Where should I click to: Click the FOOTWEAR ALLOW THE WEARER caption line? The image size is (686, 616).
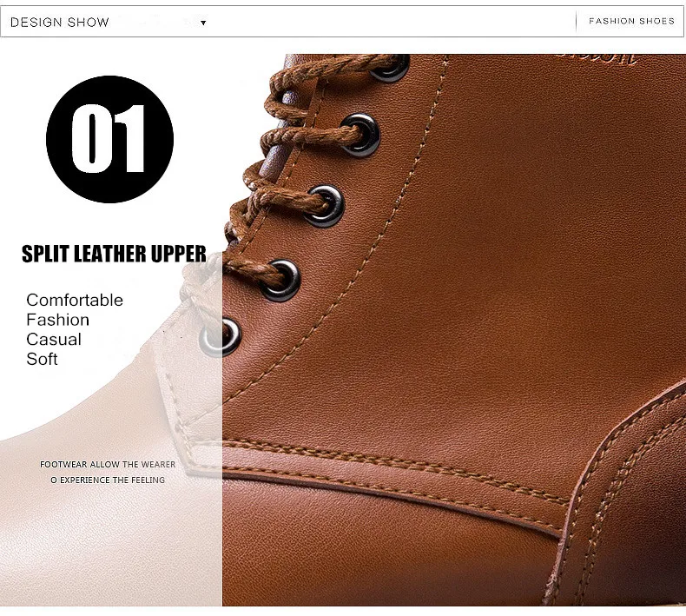coord(108,465)
